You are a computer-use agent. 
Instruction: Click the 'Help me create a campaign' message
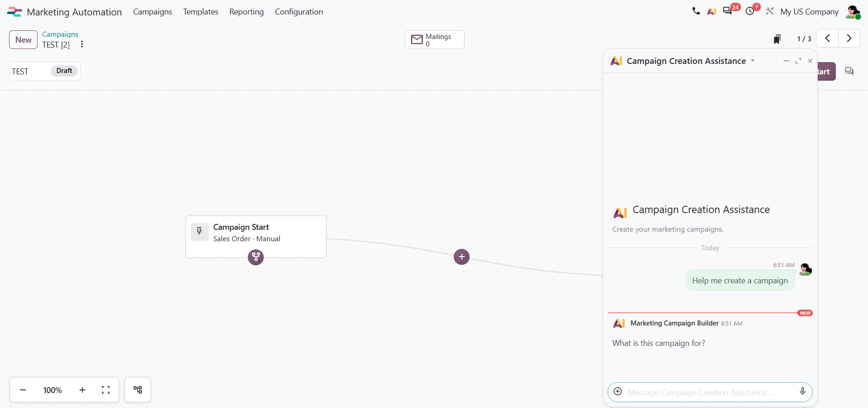[740, 281]
